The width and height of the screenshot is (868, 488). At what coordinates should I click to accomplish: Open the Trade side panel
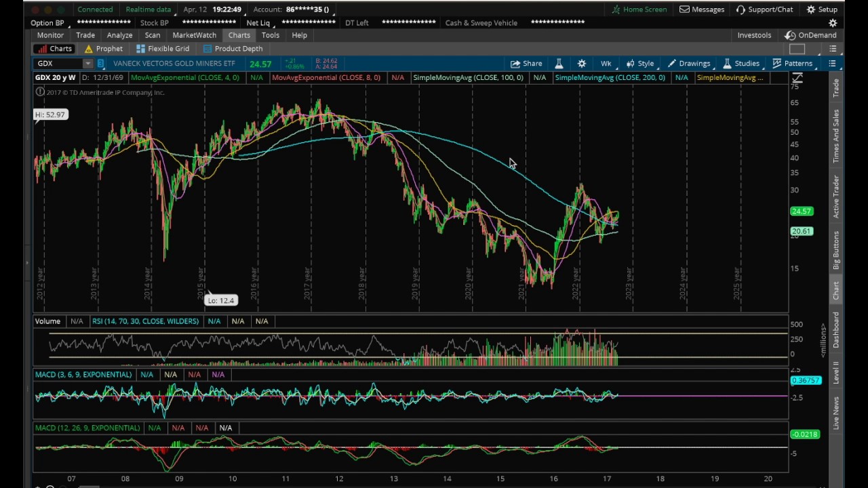pos(836,88)
